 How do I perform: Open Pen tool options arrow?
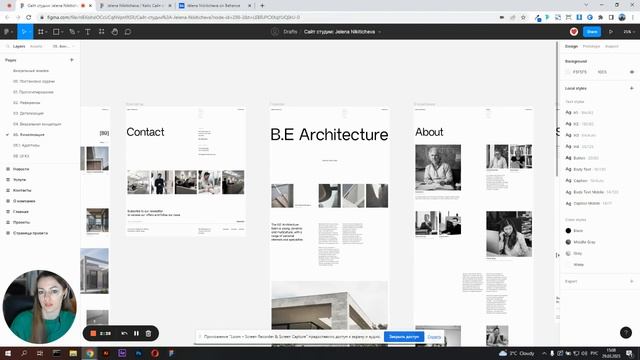78,32
